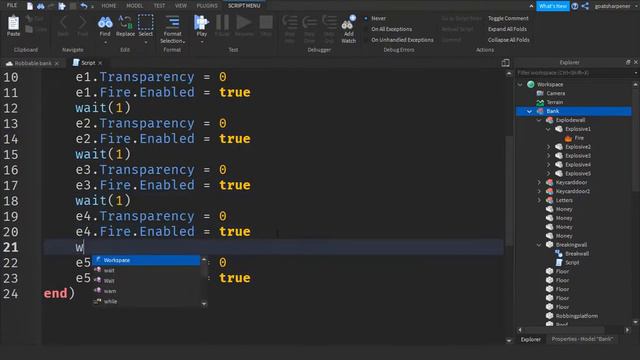The height and width of the screenshot is (360, 640).
Task: Click Toggle Comment action
Action: (x=508, y=18)
